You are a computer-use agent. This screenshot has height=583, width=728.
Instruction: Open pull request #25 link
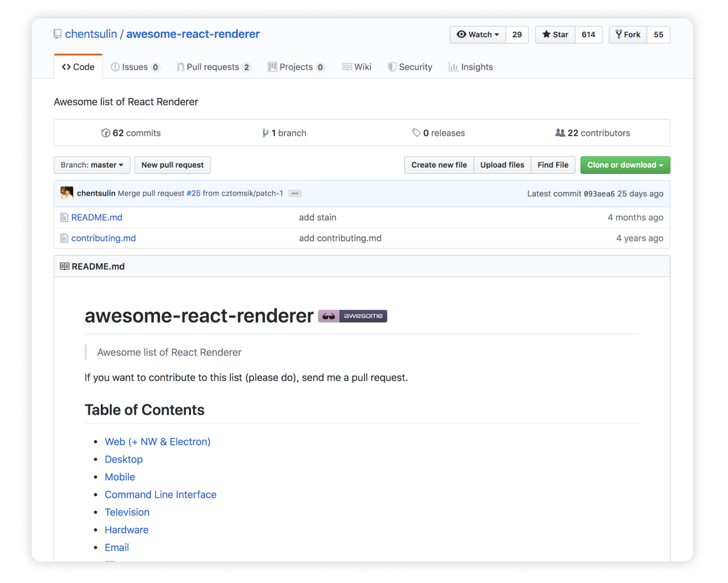(x=194, y=194)
